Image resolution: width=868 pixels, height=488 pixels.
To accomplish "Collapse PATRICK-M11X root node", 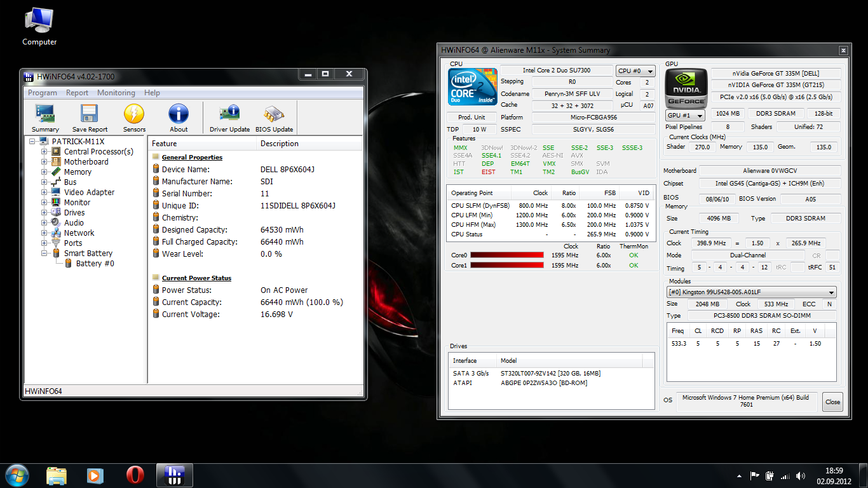I will pos(32,142).
